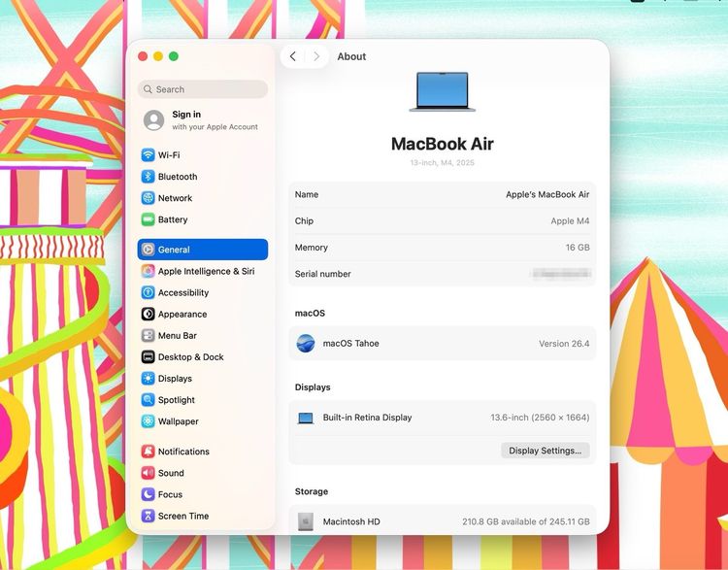Click 210.8 GB available of 245.11 GB

point(526,521)
